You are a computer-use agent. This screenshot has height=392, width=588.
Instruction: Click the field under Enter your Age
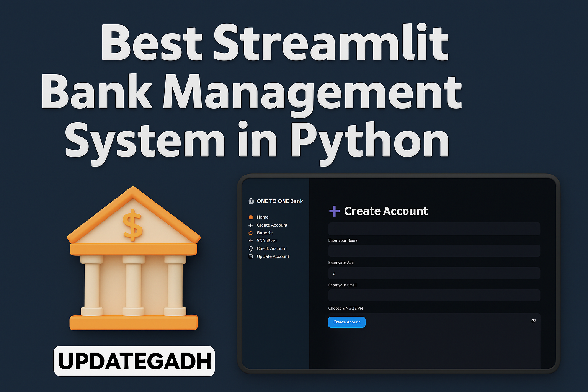coord(434,273)
